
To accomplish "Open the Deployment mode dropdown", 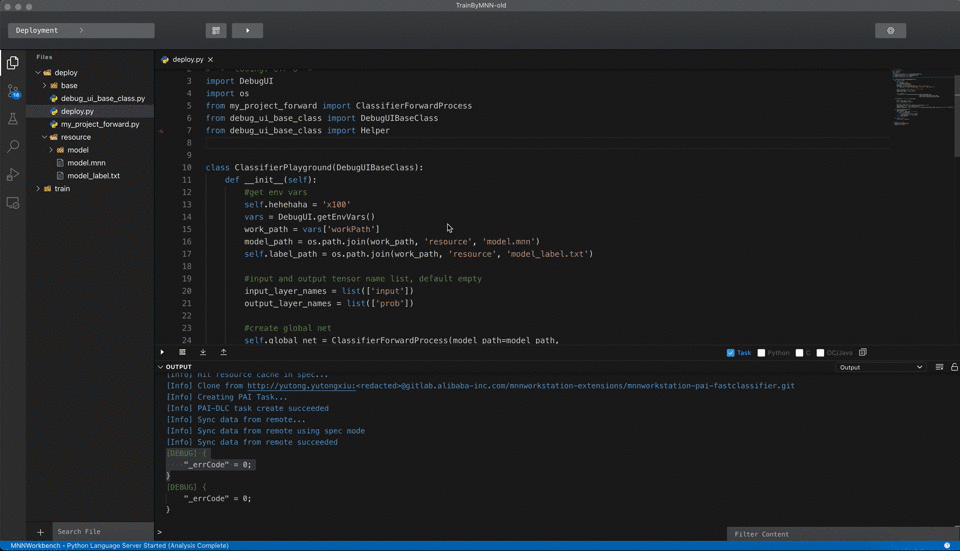I will [x=81, y=31].
